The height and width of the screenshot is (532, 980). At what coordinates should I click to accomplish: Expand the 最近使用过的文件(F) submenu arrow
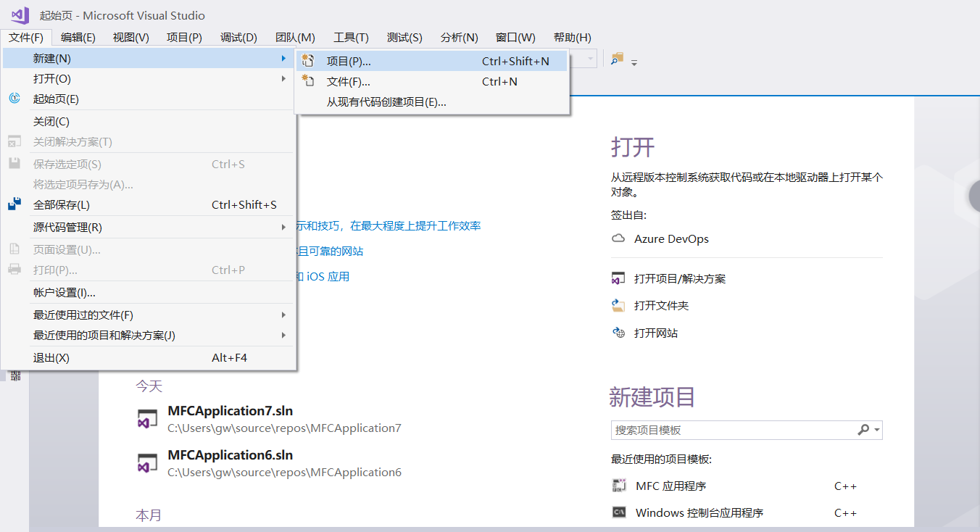pyautogui.click(x=283, y=315)
